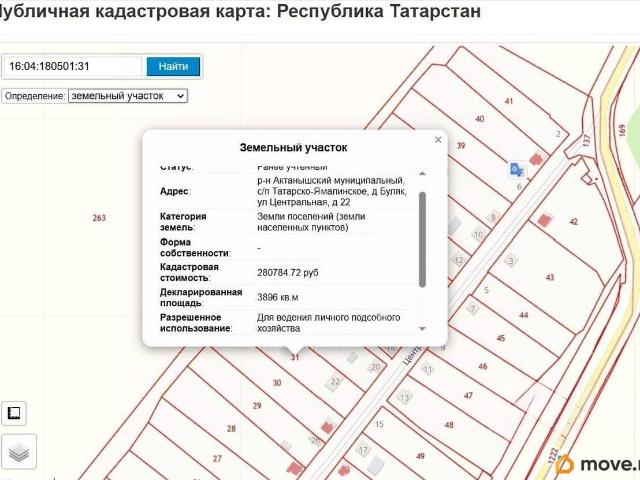Viewport: 640px width, 480px height.
Task: Click the red building near parcel 2
Action: (x=536, y=158)
